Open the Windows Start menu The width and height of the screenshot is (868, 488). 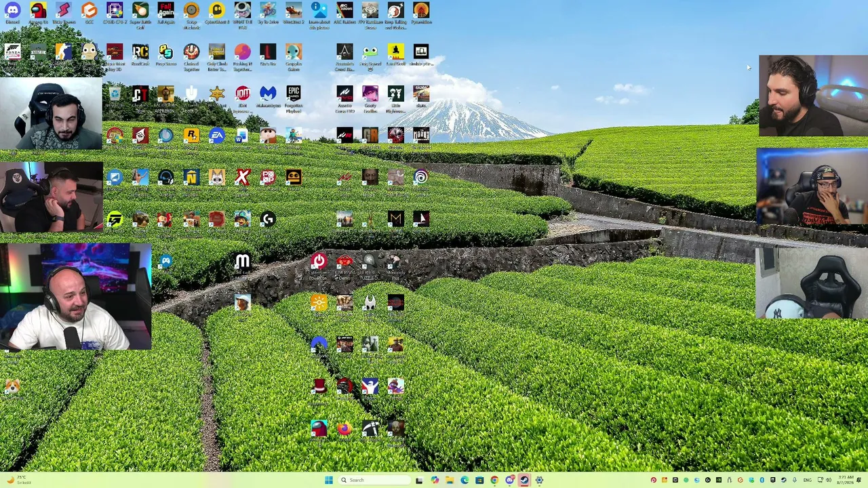point(329,480)
